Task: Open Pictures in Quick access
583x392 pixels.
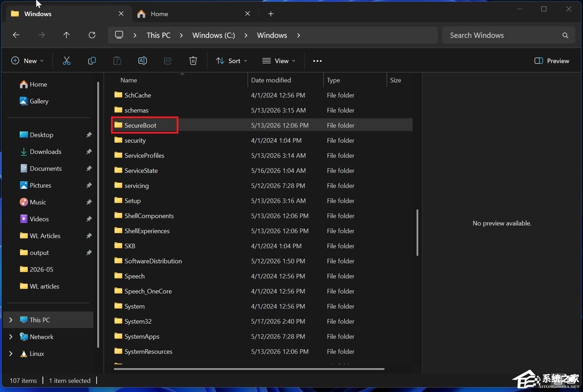Action: click(36, 185)
